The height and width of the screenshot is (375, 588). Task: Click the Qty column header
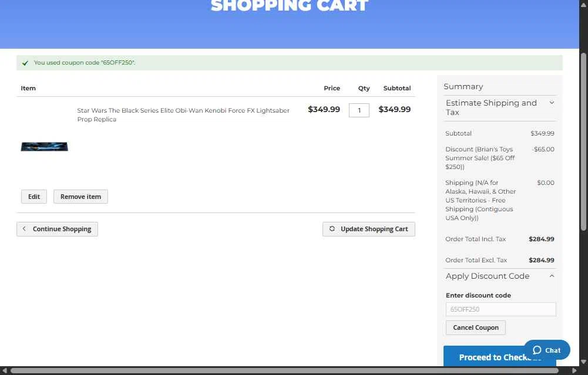tap(364, 89)
